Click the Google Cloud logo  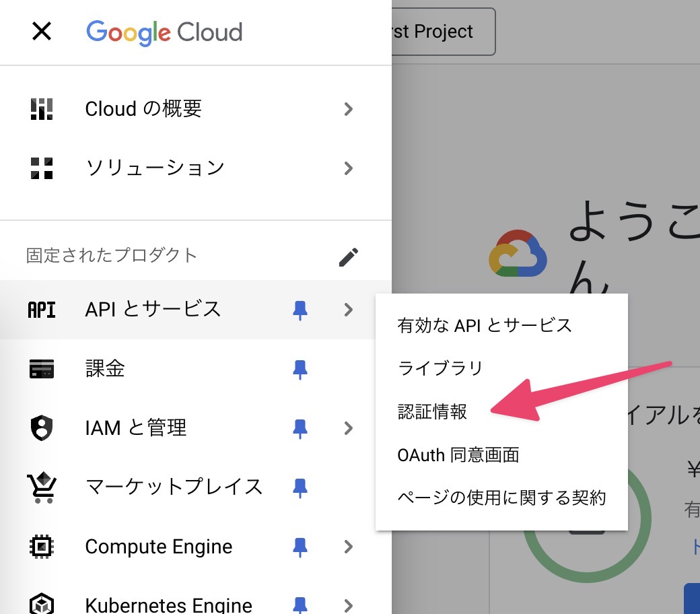165,31
